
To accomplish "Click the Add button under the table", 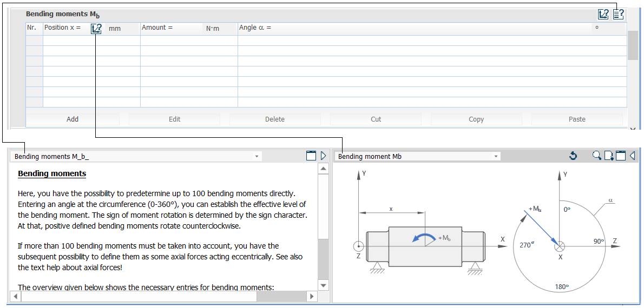I will (73, 119).
